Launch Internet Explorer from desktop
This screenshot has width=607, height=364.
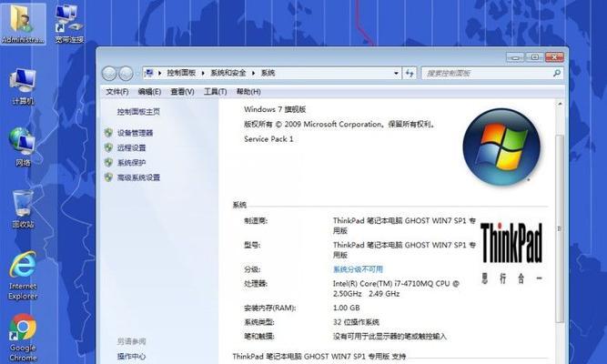point(23,276)
